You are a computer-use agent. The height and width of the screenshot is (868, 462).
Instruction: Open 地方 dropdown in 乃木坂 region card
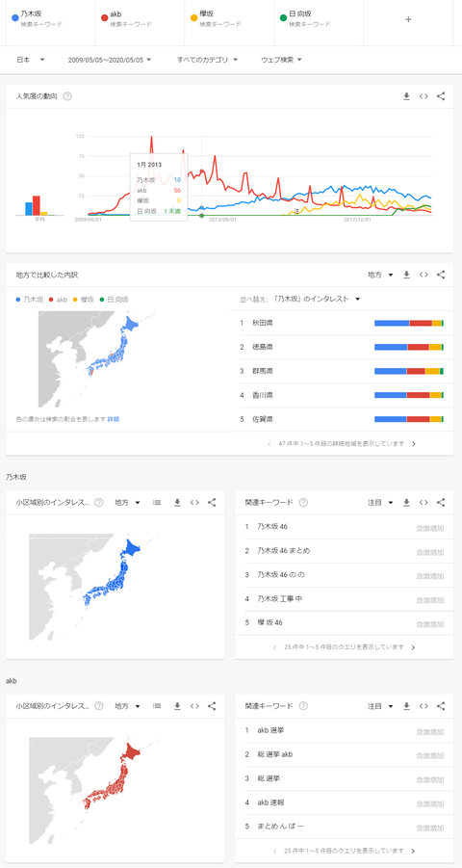coord(127,503)
